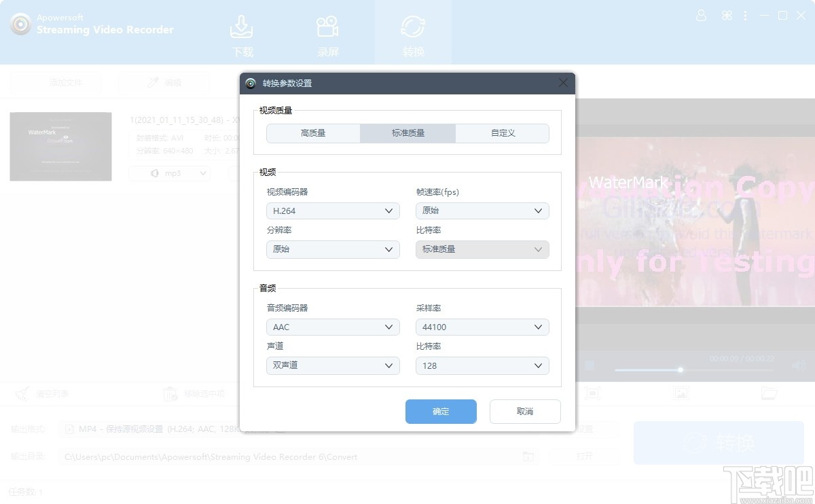The height and width of the screenshot is (504, 815).
Task: Open the 44100 sample rate dropdown
Action: click(482, 327)
